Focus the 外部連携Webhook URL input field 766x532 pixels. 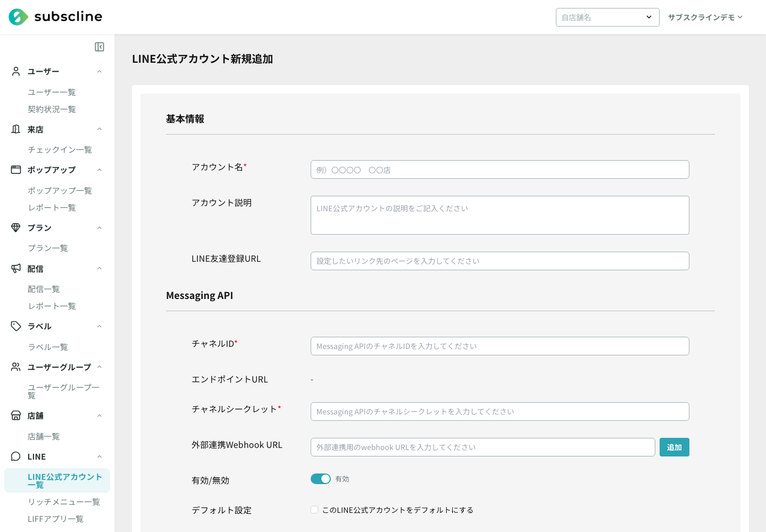pyautogui.click(x=483, y=447)
